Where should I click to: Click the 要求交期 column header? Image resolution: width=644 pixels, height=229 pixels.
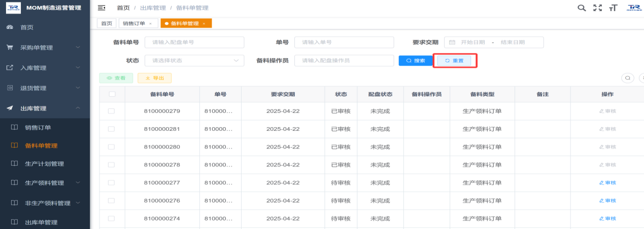(x=283, y=94)
